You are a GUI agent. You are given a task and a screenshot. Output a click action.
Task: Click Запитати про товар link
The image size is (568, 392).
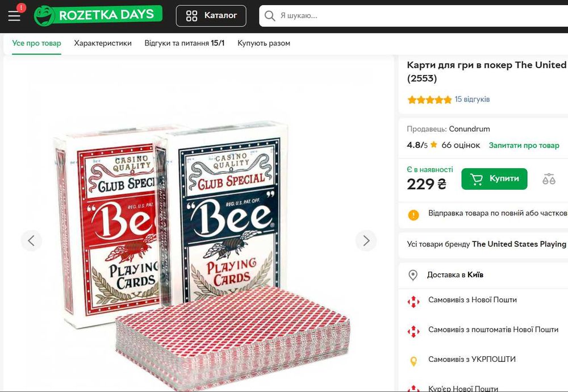[x=524, y=145]
